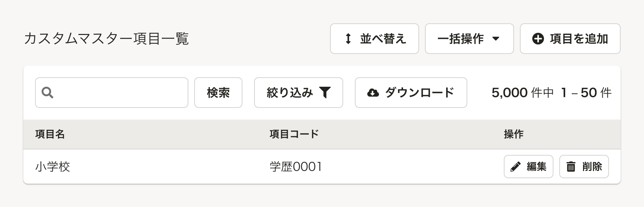Click the trash can icon for 小学校
Image resolution: width=644 pixels, height=207 pixels.
pos(571,167)
